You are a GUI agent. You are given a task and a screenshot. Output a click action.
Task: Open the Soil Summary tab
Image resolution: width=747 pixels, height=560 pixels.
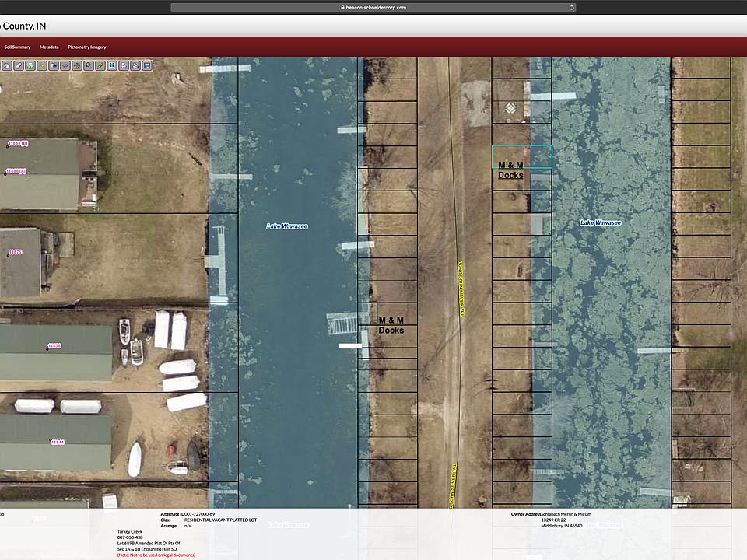pos(17,47)
